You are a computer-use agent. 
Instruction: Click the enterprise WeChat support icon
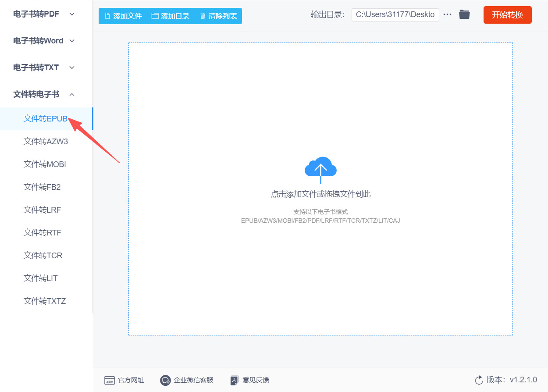pos(165,380)
